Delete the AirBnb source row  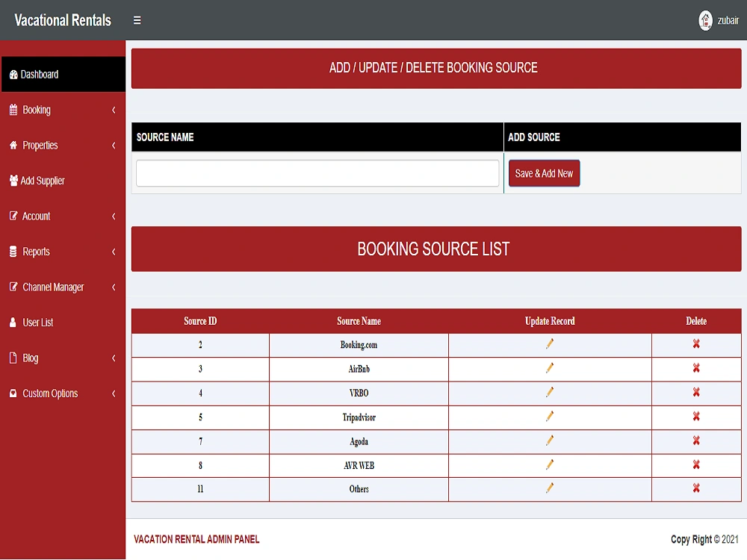coord(696,368)
